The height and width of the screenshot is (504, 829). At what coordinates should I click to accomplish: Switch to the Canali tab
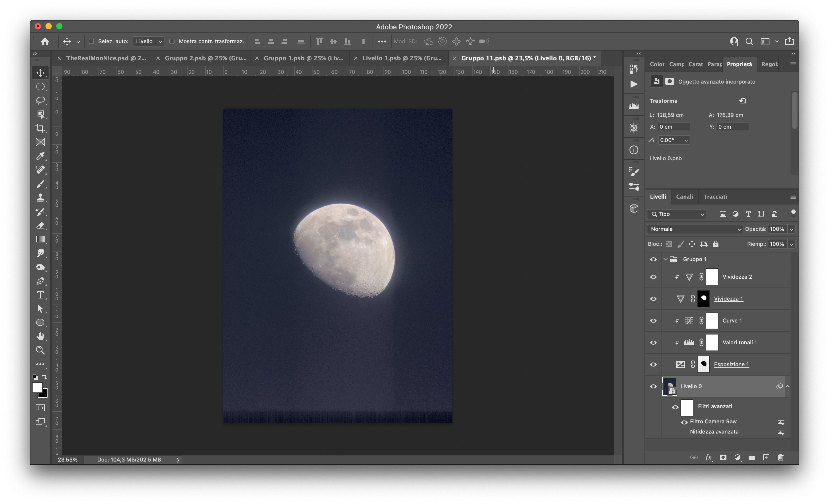point(684,197)
